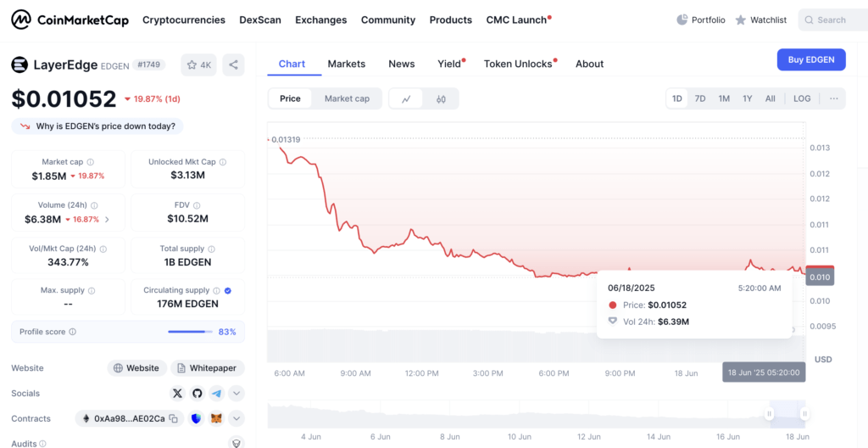Image resolution: width=868 pixels, height=448 pixels.
Task: Open the Portfolio pie icon link
Action: pyautogui.click(x=701, y=20)
